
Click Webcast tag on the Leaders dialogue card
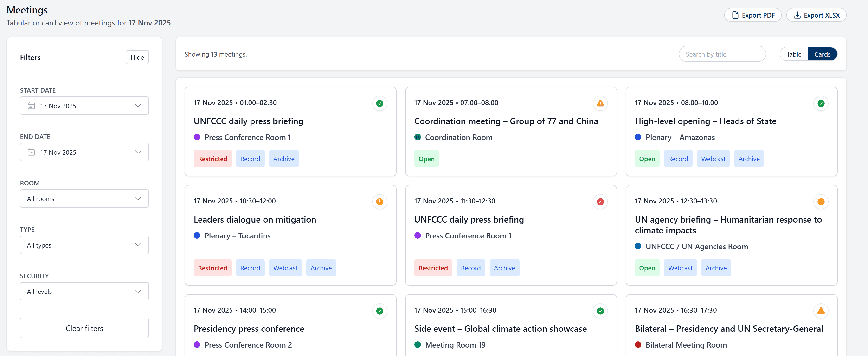[x=285, y=268]
